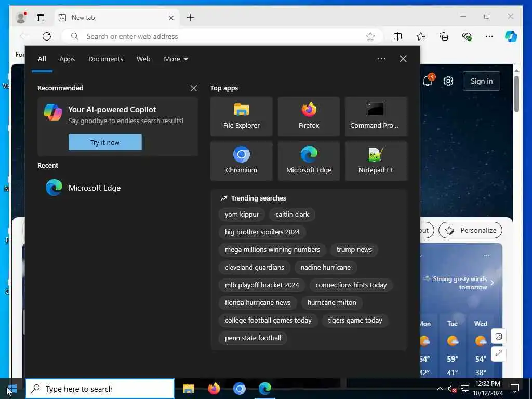Select the All search tab

[x=42, y=59]
